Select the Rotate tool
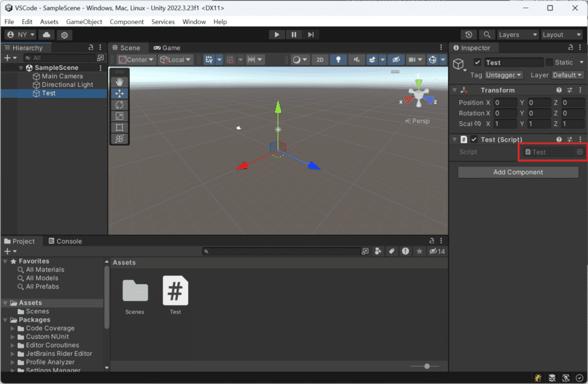The width and height of the screenshot is (588, 384). (119, 105)
